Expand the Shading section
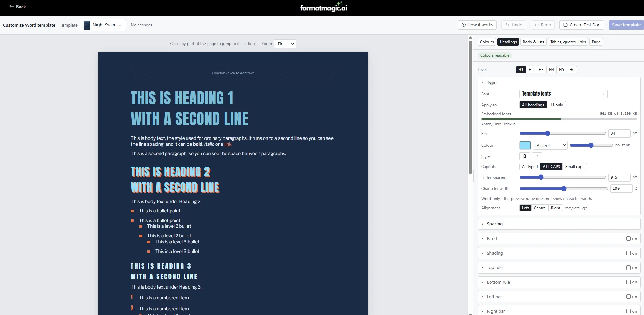Screen dimensions: 644x315 click(x=495, y=253)
